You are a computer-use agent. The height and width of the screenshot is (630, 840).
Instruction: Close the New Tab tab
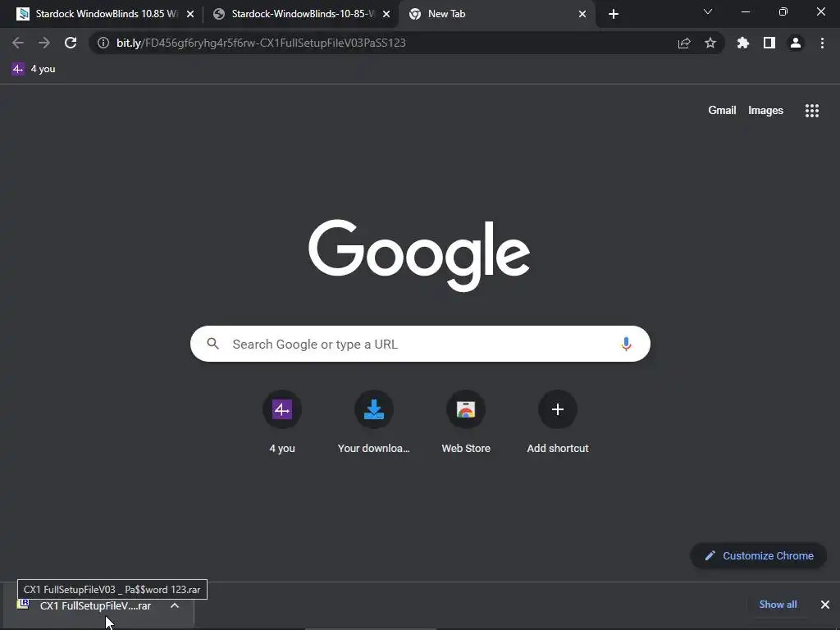point(582,14)
